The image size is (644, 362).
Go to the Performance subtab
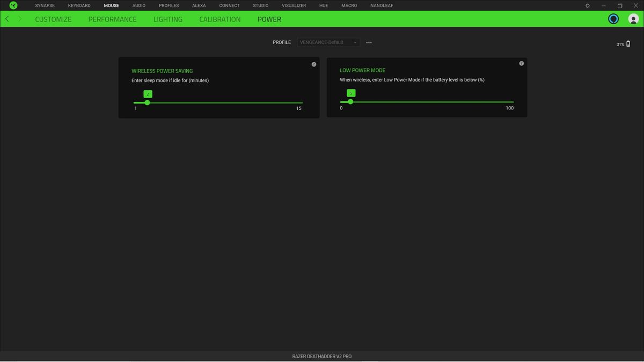point(113,19)
